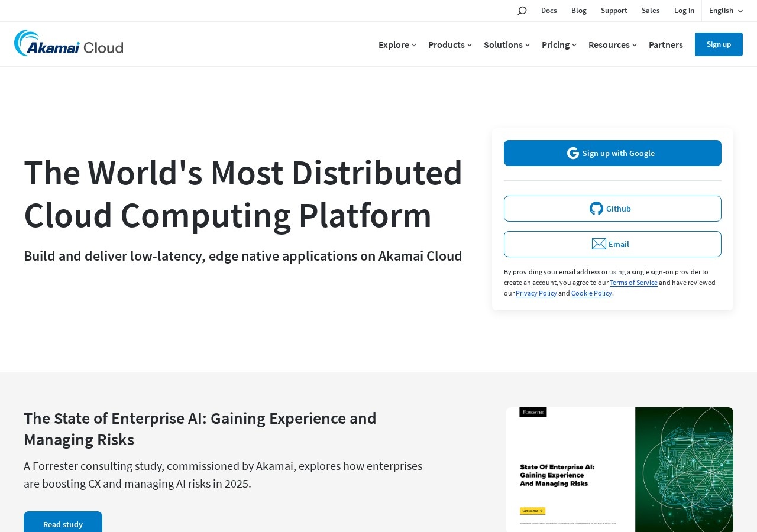
Task: Expand the Explore menu
Action: coord(397,44)
